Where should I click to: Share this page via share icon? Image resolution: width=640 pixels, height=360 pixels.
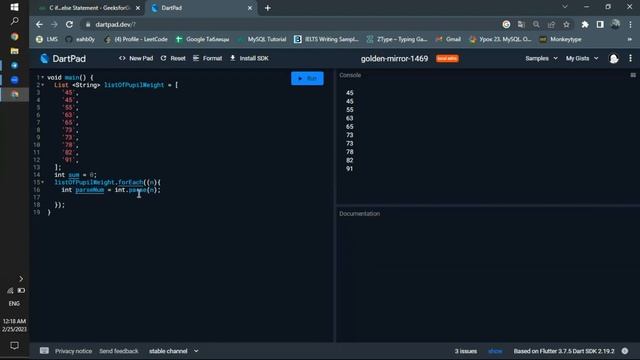click(x=551, y=24)
